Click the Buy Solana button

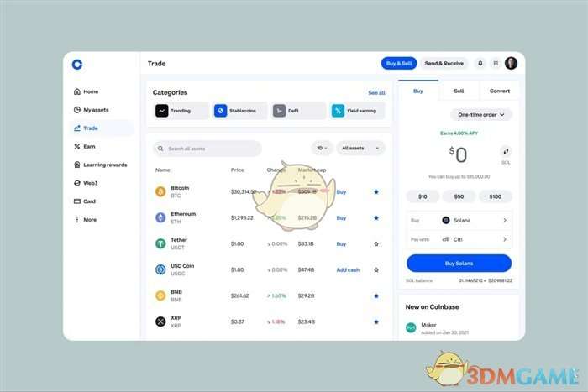pos(459,264)
